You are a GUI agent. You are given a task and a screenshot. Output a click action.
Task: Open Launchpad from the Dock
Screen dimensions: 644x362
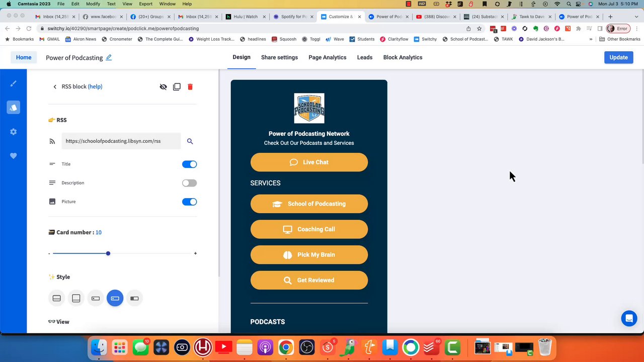(x=120, y=347)
